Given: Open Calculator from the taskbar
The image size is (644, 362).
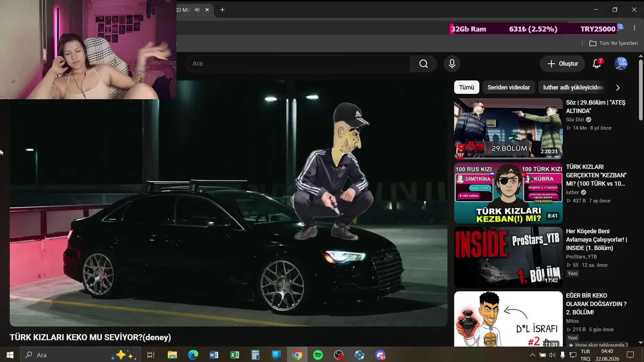Looking at the screenshot, I should click(255, 354).
